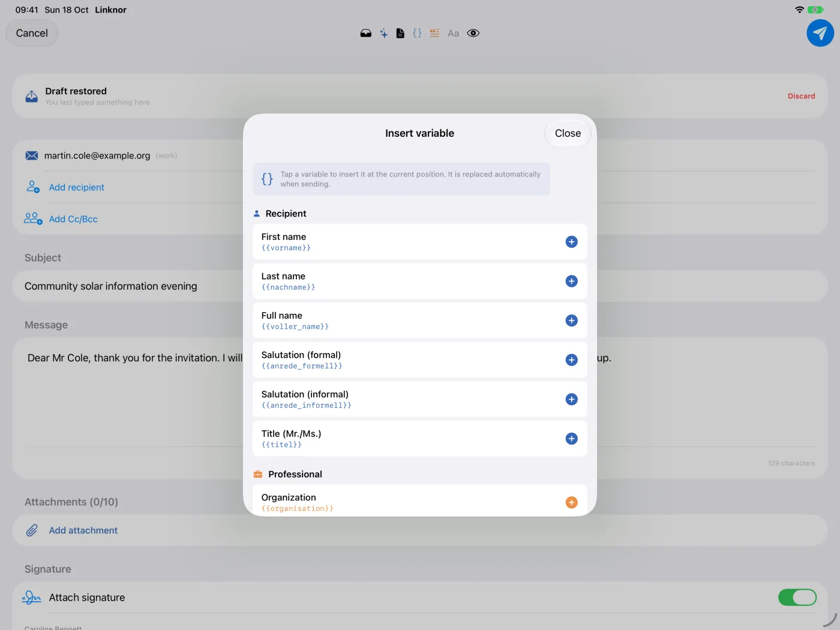Insert Salutation (informal) variable via plus
This screenshot has height=630, width=840.
pos(572,400)
